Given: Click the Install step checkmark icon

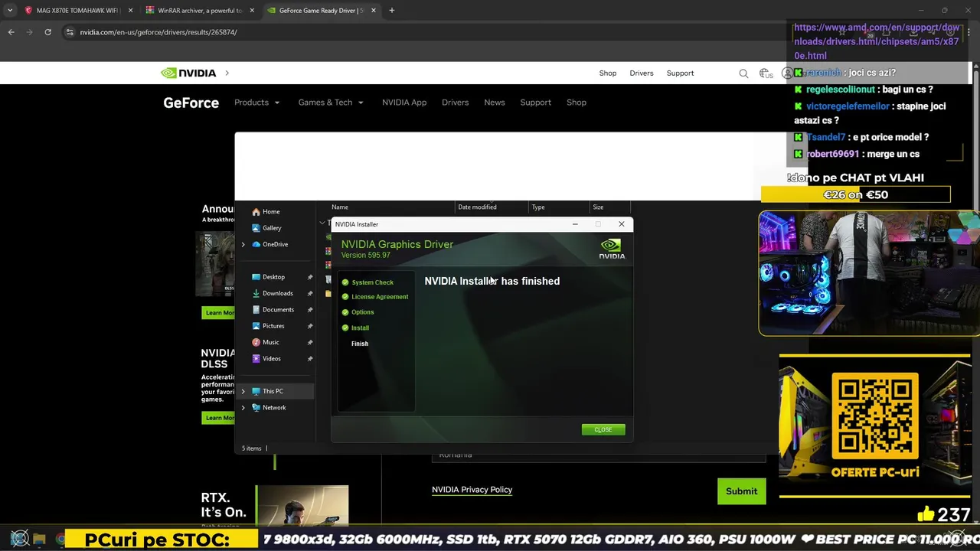Looking at the screenshot, I should tap(345, 328).
